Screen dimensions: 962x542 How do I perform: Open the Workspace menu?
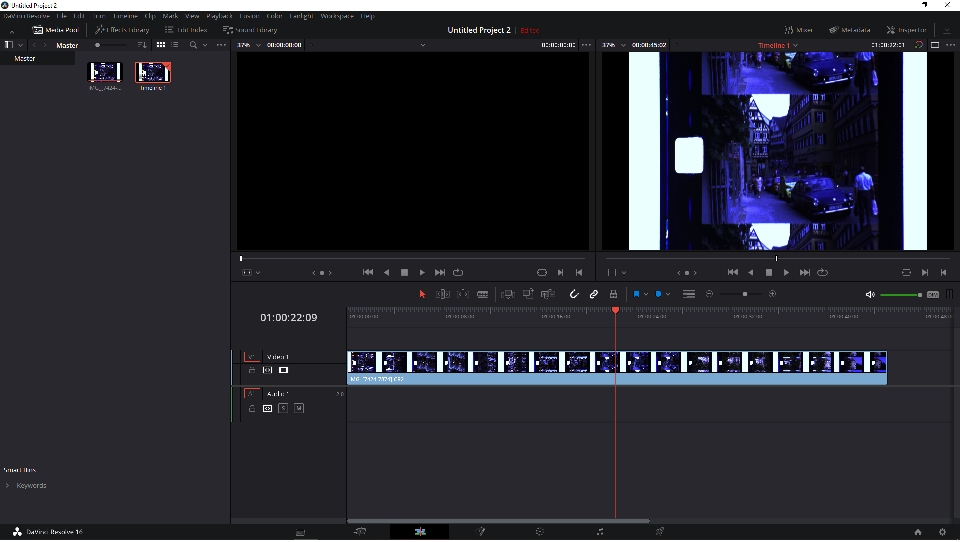point(337,16)
